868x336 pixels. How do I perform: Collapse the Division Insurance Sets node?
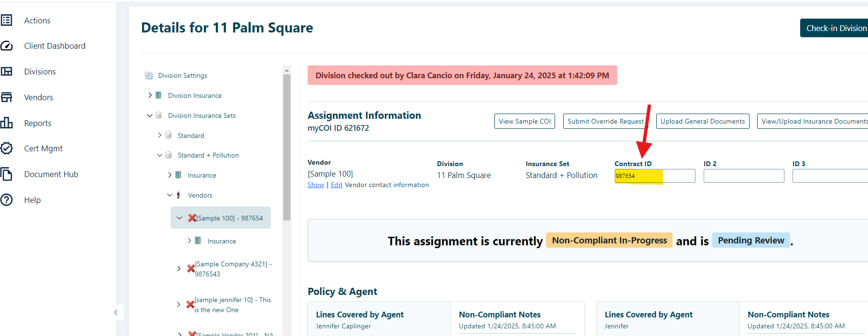tap(150, 115)
